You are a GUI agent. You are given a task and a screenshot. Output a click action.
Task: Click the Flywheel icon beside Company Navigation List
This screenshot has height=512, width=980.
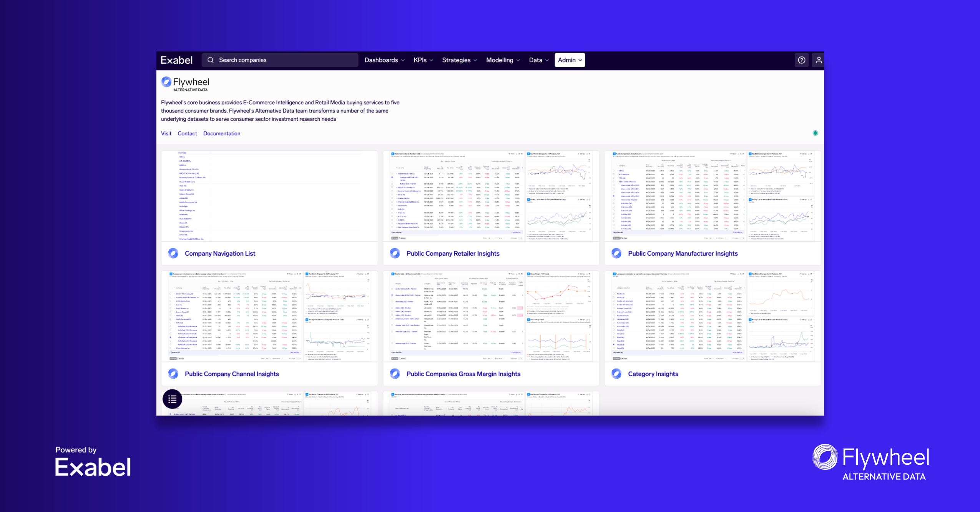click(x=173, y=253)
